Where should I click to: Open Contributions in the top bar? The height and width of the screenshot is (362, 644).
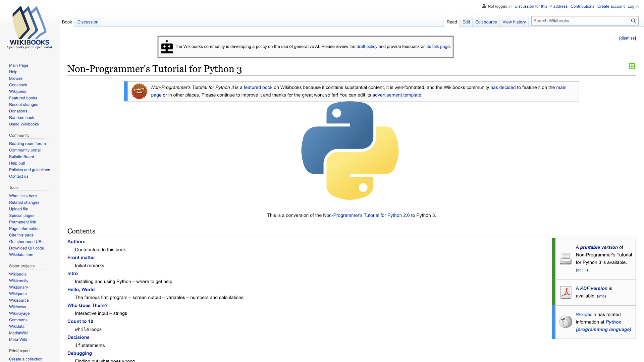click(x=582, y=6)
